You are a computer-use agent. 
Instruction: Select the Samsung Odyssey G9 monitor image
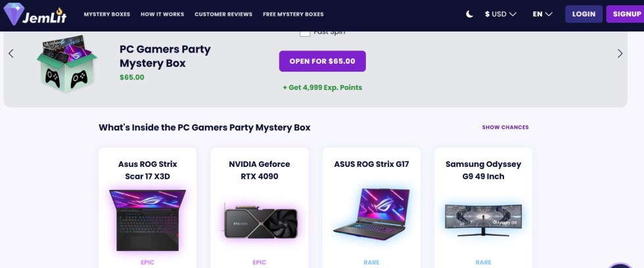point(483,219)
